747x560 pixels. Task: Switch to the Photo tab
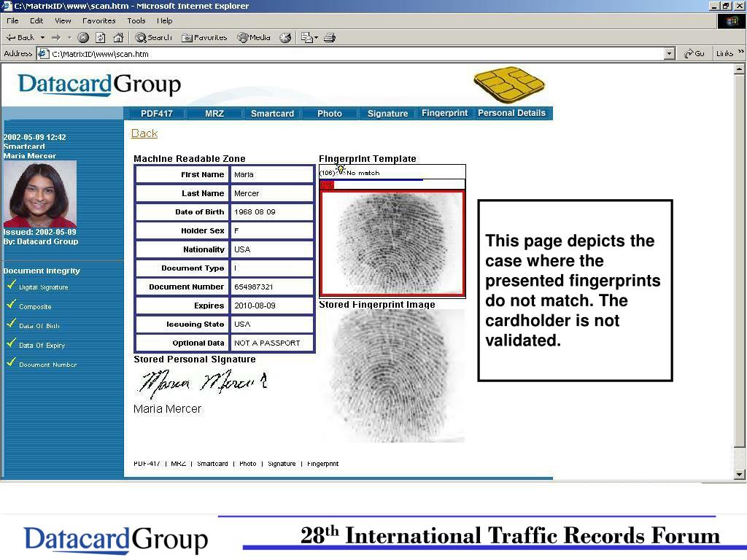pyautogui.click(x=330, y=113)
